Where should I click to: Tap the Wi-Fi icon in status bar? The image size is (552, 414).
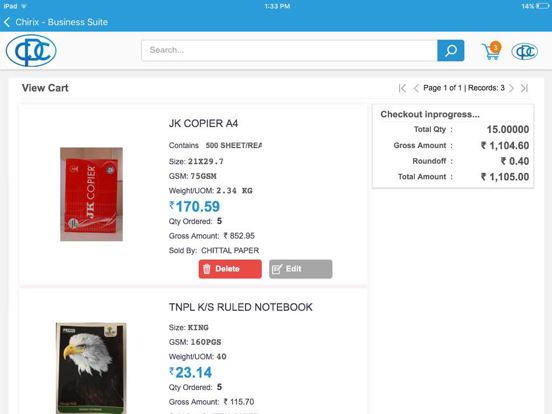tap(24, 6)
